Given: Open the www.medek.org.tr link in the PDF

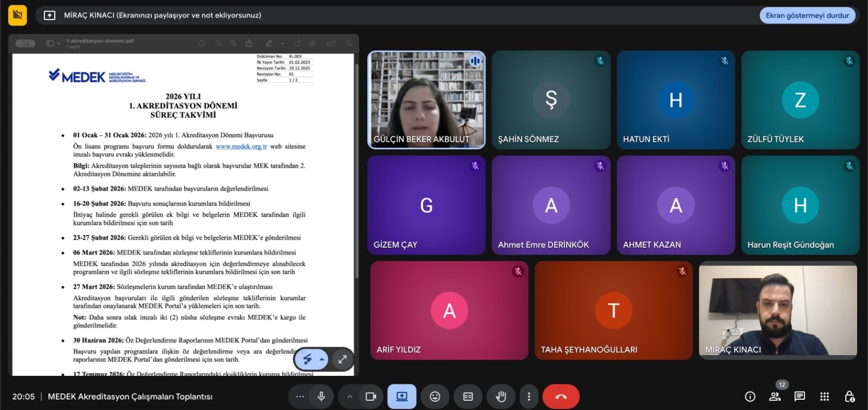Looking at the screenshot, I should [241, 147].
